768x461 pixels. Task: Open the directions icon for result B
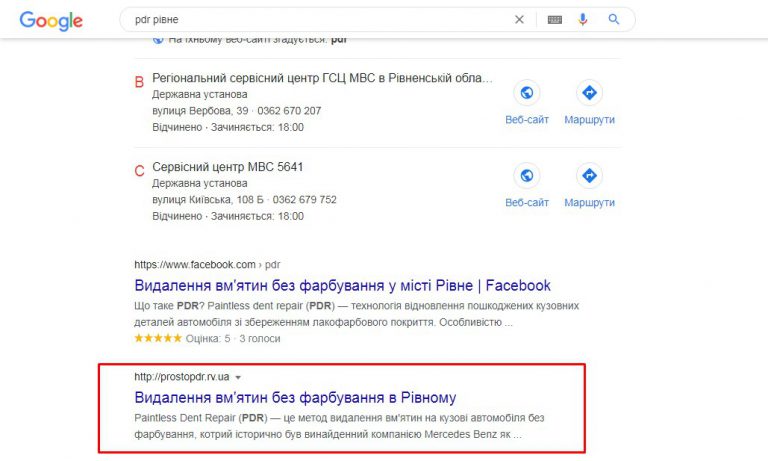click(x=589, y=92)
